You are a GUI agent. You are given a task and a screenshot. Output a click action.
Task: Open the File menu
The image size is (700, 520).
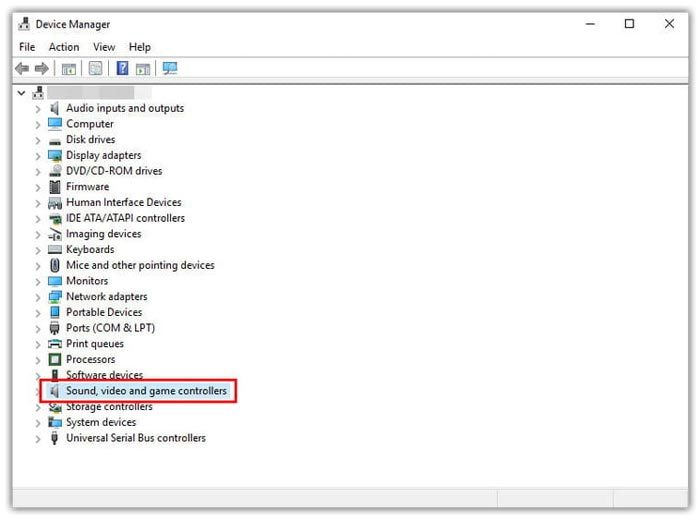click(x=27, y=47)
